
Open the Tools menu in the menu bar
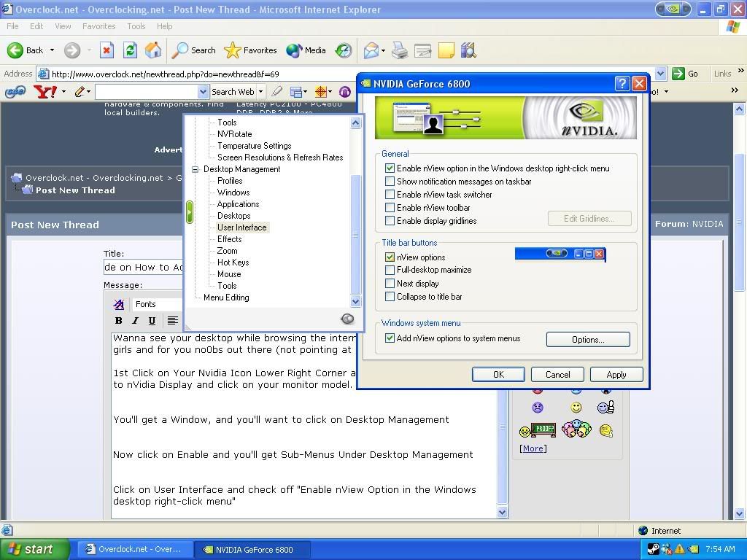[x=136, y=26]
